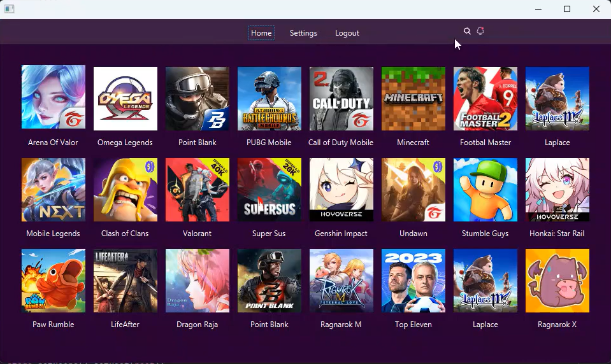Open the Dragon Raja icon
This screenshot has width=611, height=364.
click(x=198, y=281)
